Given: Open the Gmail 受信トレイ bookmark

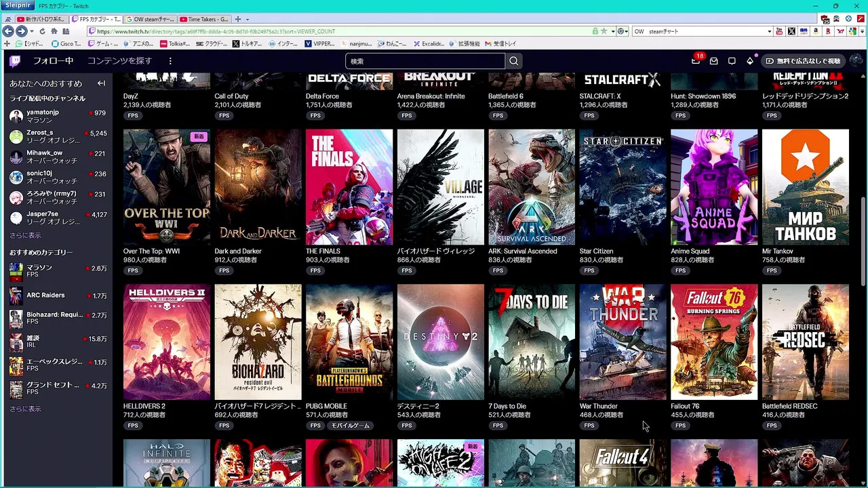Looking at the screenshot, I should (x=500, y=43).
